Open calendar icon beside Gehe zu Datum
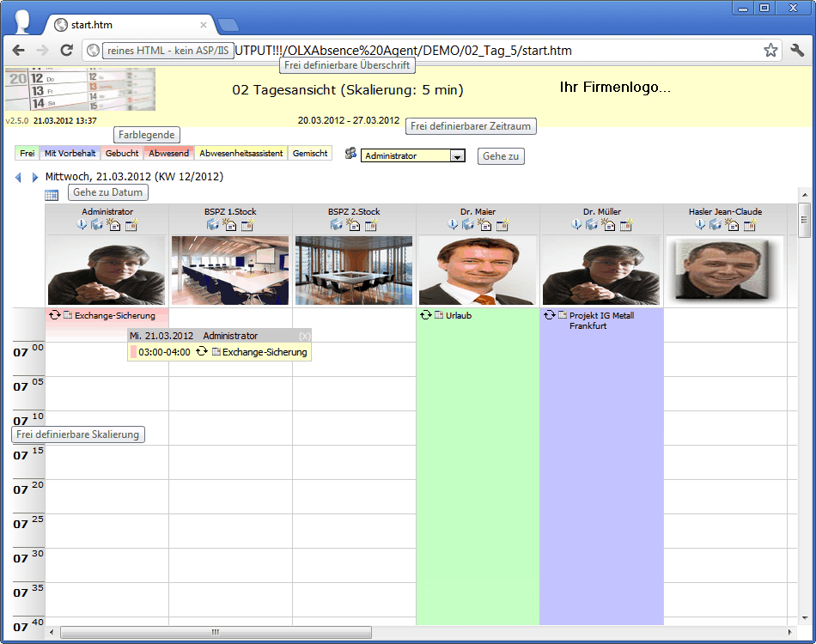 pyautogui.click(x=52, y=195)
